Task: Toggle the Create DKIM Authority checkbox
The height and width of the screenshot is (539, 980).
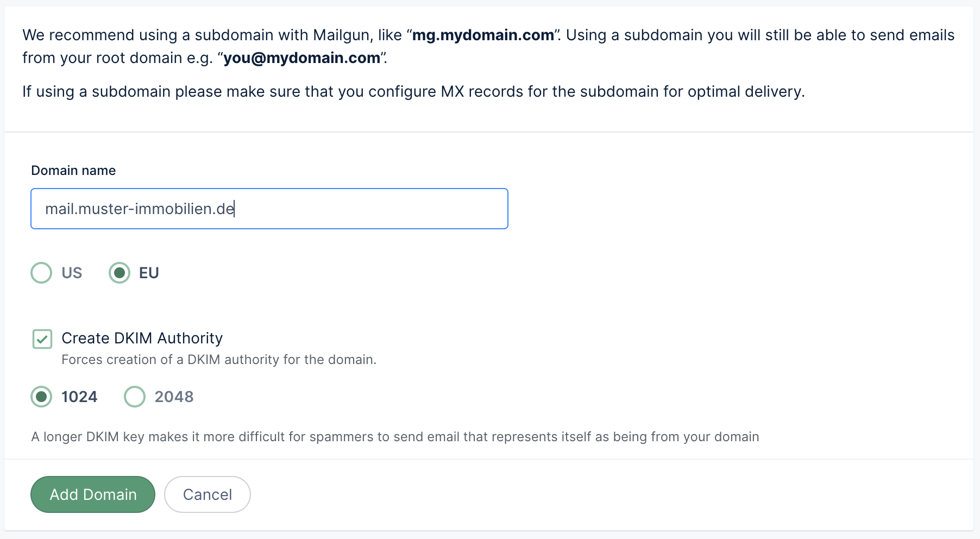Action: pyautogui.click(x=42, y=339)
